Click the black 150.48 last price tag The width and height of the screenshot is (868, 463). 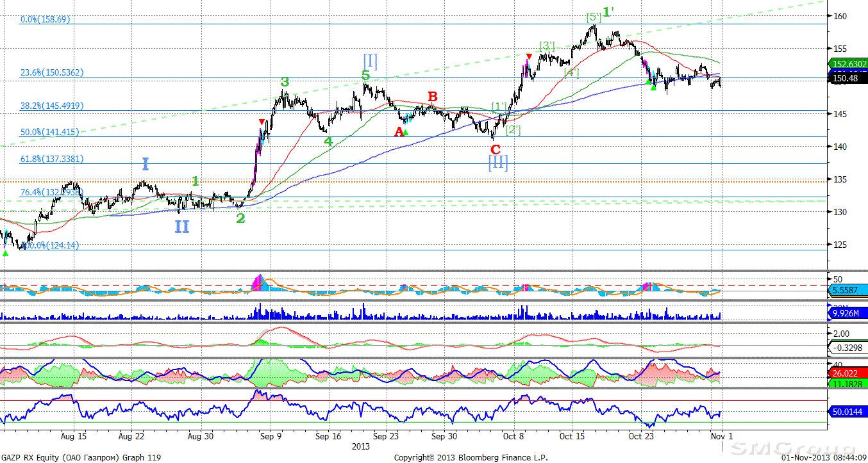[x=846, y=78]
